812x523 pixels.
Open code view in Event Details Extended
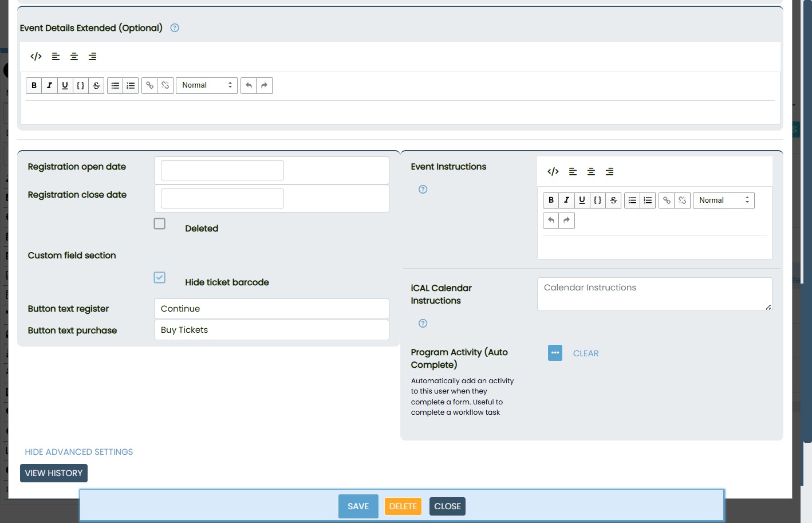pos(36,56)
